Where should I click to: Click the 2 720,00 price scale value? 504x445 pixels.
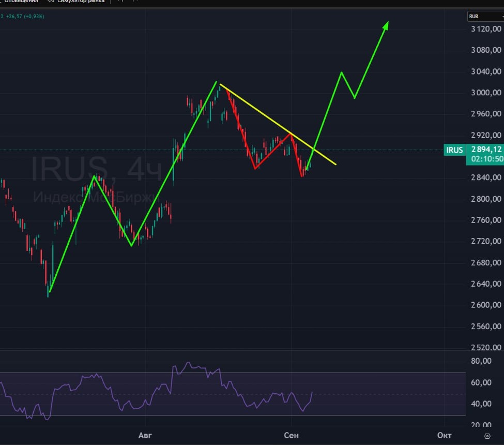(x=486, y=241)
